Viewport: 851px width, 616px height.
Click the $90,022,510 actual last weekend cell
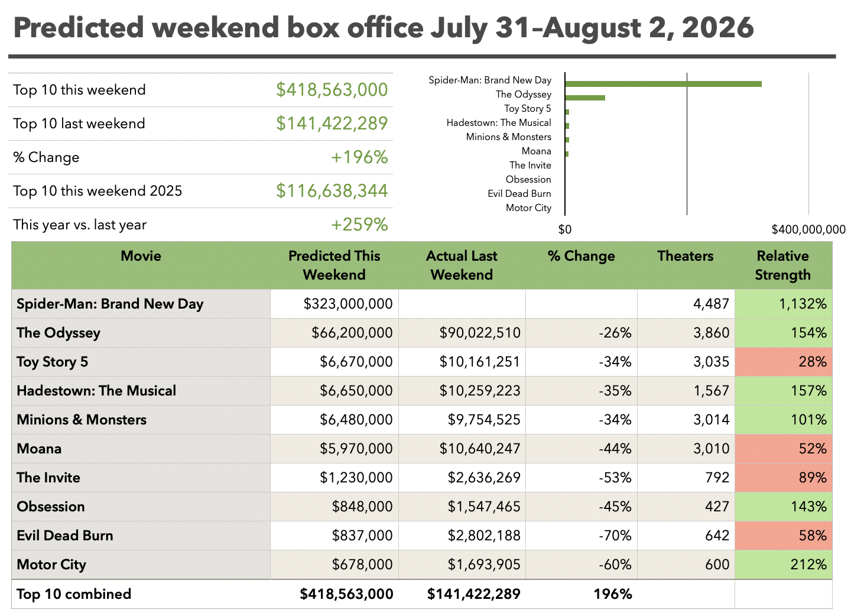point(462,333)
